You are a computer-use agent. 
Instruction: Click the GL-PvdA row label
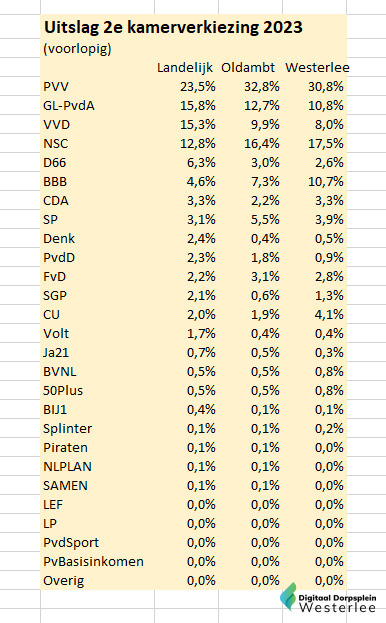point(69,106)
